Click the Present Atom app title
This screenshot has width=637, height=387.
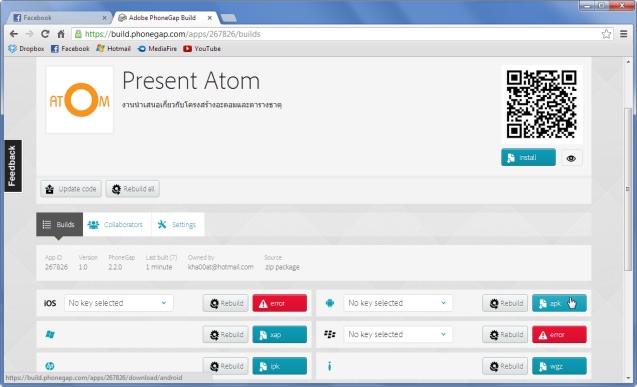[191, 80]
